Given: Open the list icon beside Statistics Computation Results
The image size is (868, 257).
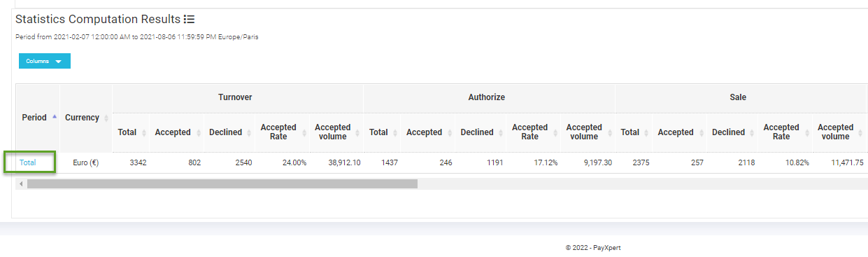Looking at the screenshot, I should point(189,20).
